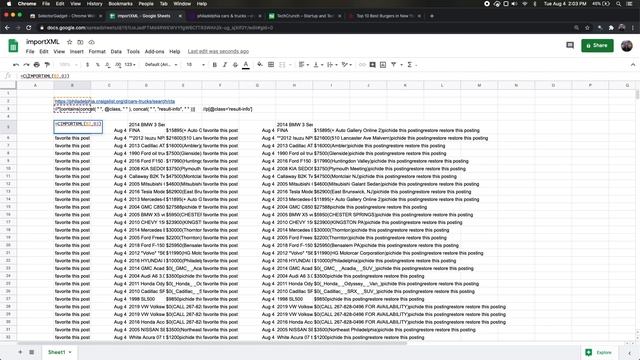
Task: Open the horizontal align dropdown
Action: coord(303,64)
